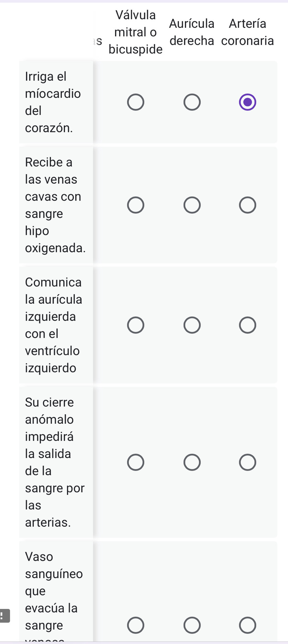Select Aurícula derecha for 'Vaso sanguíneo' row

(192, 625)
